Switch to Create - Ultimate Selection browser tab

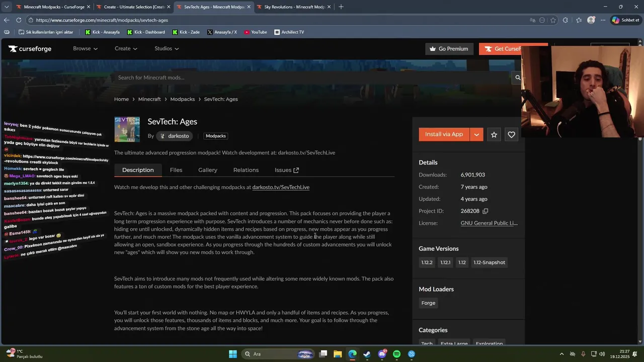[133, 7]
